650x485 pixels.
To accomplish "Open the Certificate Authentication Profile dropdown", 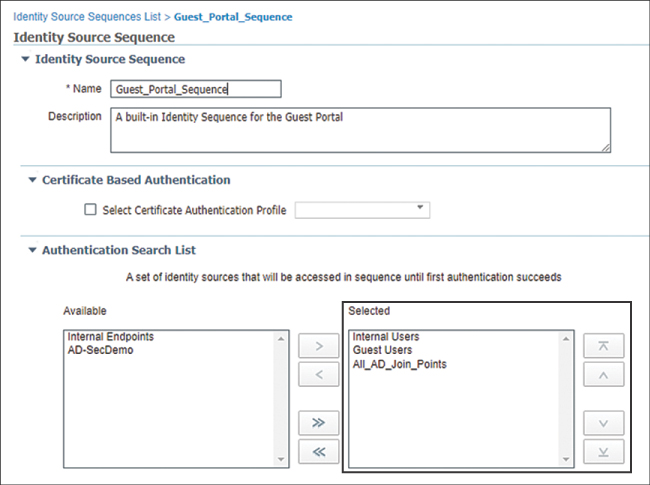I will [x=362, y=209].
